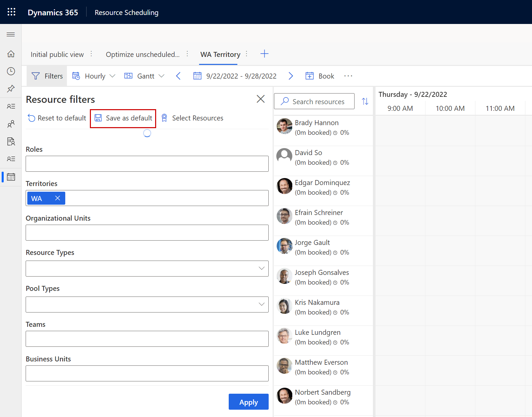This screenshot has height=417, width=532.
Task: Switch to Optimize unscheduled tab
Action: click(x=142, y=55)
